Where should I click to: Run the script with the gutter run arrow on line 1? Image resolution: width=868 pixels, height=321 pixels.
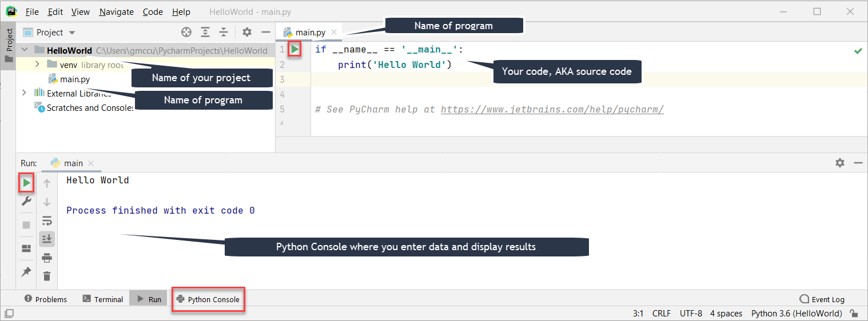click(294, 50)
